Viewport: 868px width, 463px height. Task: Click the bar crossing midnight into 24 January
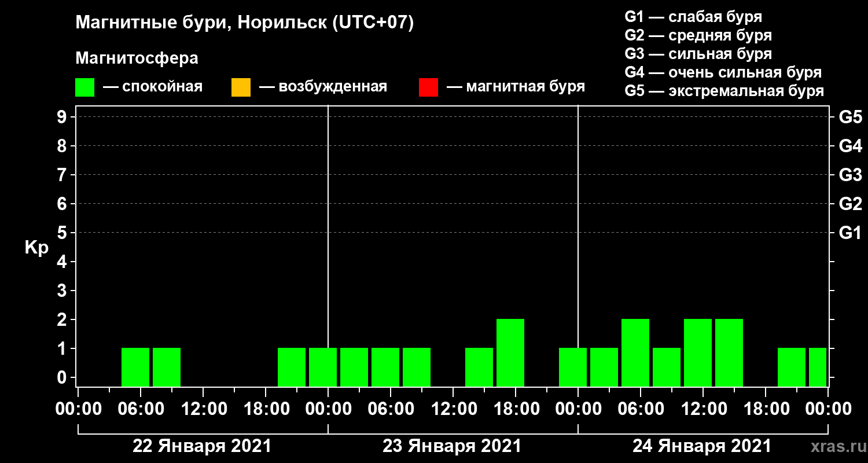573,367
